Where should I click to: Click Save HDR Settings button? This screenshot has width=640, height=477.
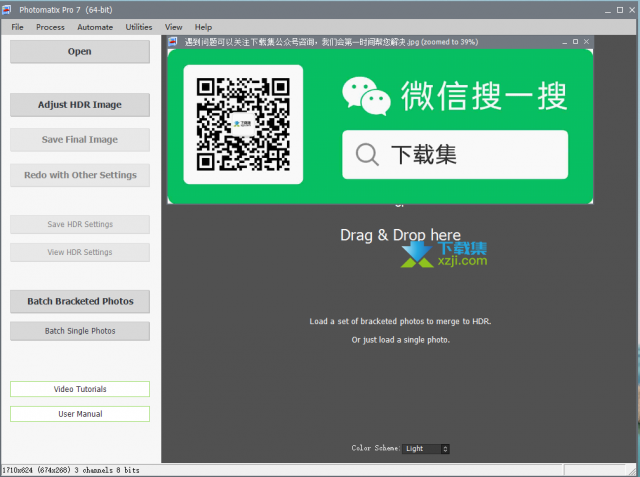coord(80,224)
